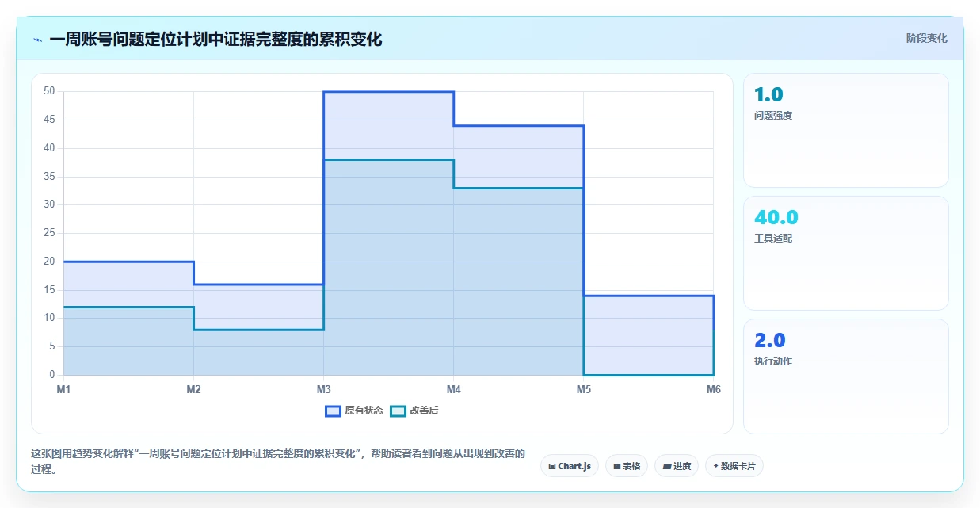
Task: Click the Chart.js chip icon
Action: 552,467
